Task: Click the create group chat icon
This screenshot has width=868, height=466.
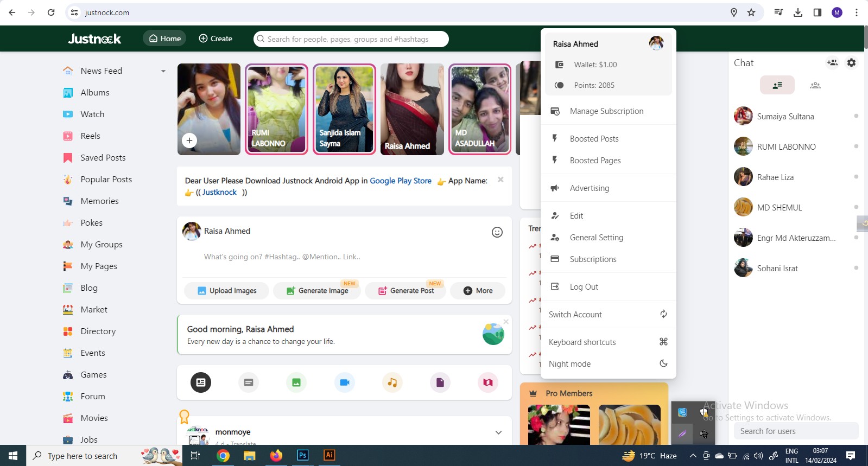Action: coord(832,63)
